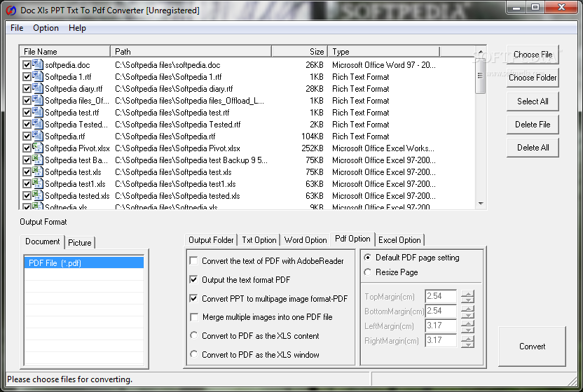This screenshot has width=583, height=392.
Task: Decrease the TopMargin value with down arrow
Action: point(468,300)
